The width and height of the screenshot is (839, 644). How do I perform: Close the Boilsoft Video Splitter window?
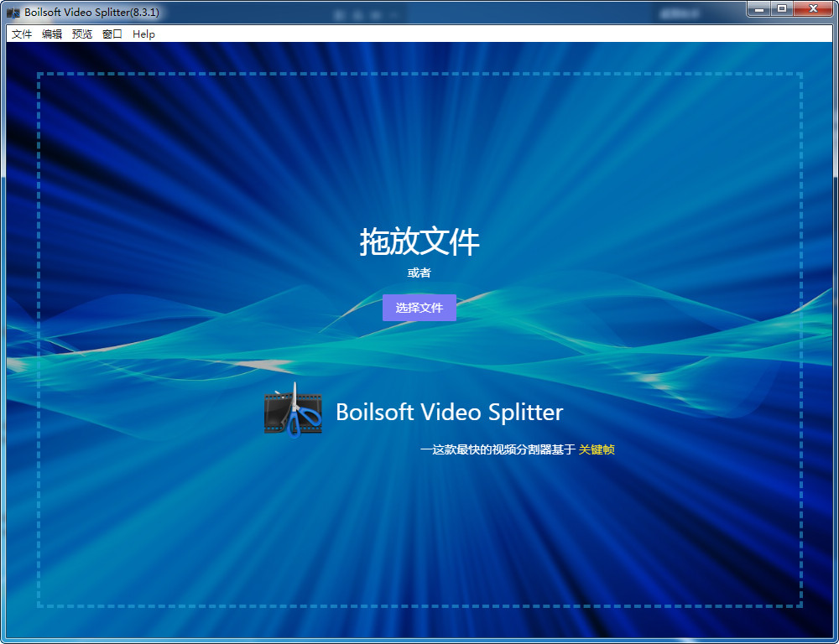pyautogui.click(x=813, y=8)
